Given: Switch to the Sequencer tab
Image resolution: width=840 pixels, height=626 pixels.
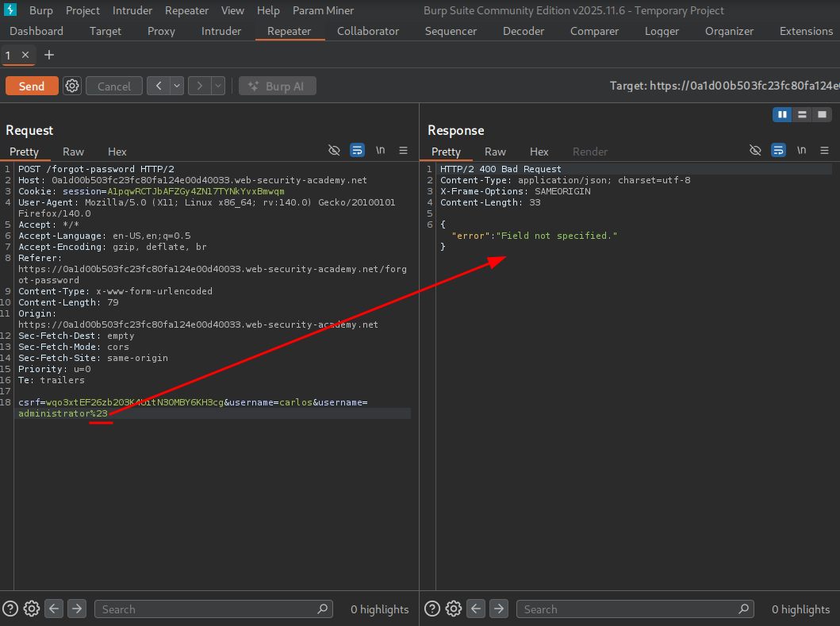Looking at the screenshot, I should [451, 31].
